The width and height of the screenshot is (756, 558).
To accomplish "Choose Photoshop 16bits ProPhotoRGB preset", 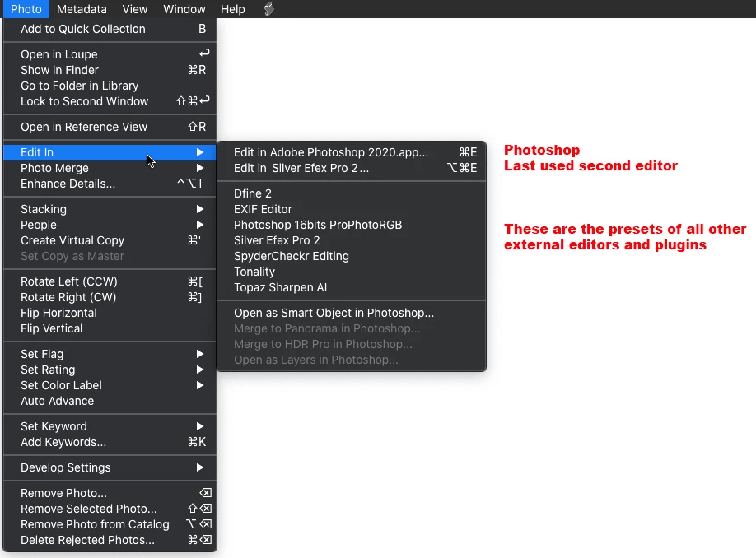I will click(352, 225).
